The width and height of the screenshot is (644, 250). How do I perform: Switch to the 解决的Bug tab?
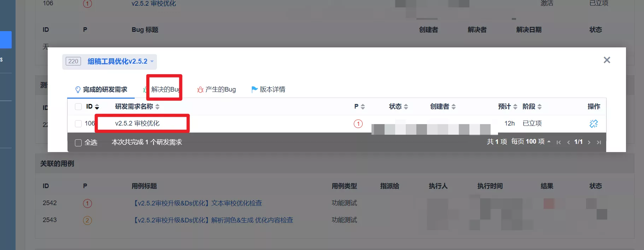coord(164,90)
